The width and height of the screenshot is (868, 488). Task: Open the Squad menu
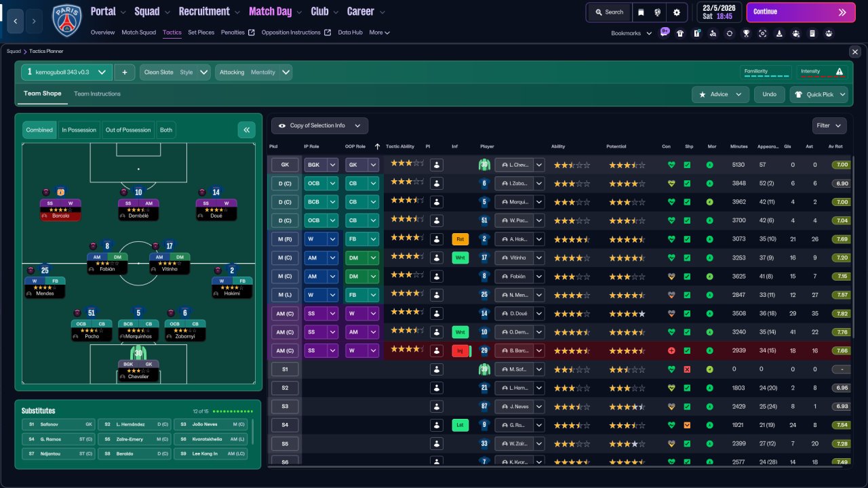(153, 12)
